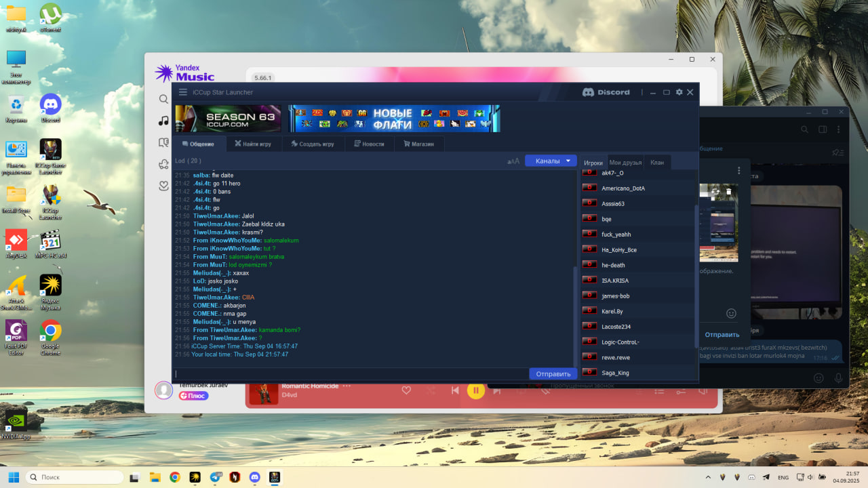This screenshot has height=488, width=868.
Task: Open the Windows Start menu
Action: 14,477
